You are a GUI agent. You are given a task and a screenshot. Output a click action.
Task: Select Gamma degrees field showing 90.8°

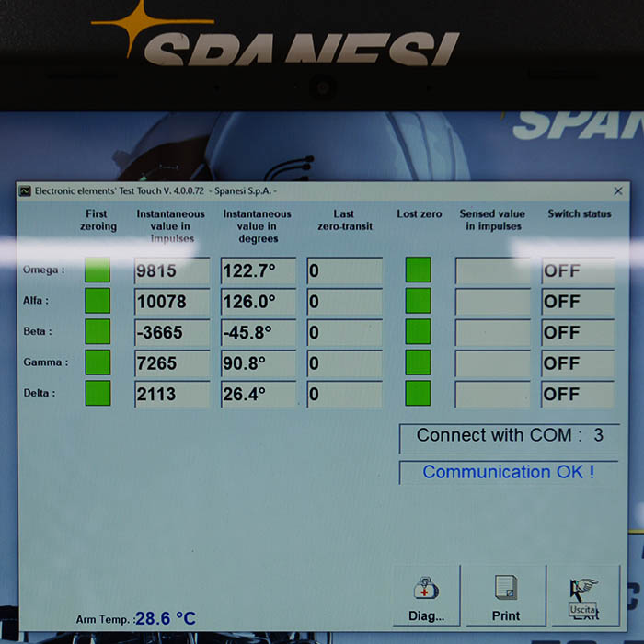click(x=258, y=363)
